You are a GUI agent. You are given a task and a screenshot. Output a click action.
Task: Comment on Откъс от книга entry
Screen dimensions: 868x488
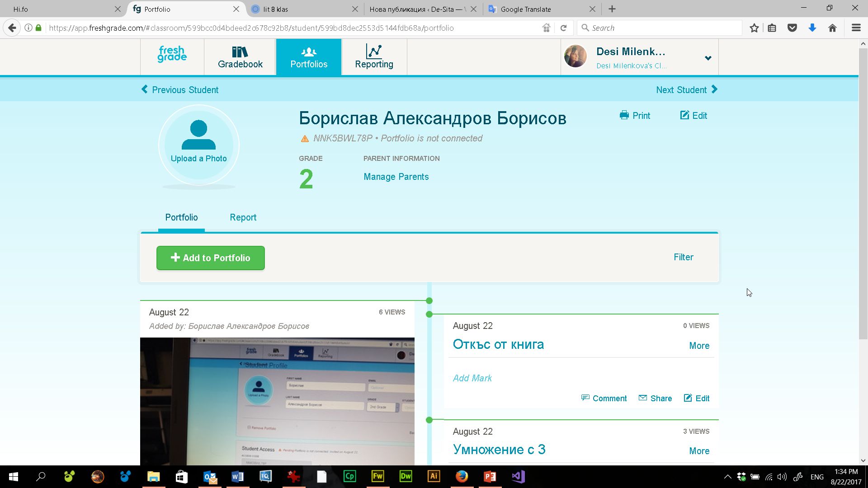(604, 398)
